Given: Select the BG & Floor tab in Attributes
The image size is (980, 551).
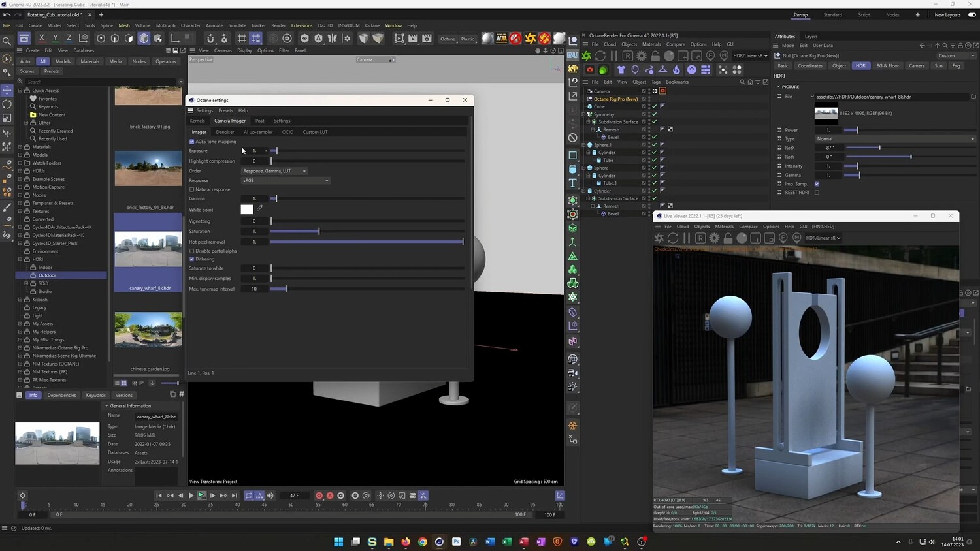Looking at the screenshot, I should coord(888,66).
